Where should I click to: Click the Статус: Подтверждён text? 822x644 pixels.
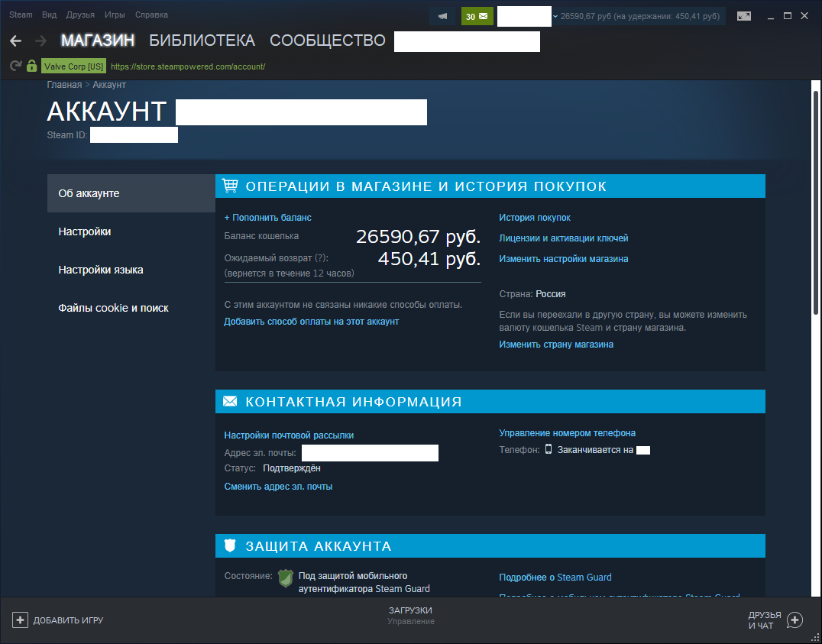tap(272, 468)
